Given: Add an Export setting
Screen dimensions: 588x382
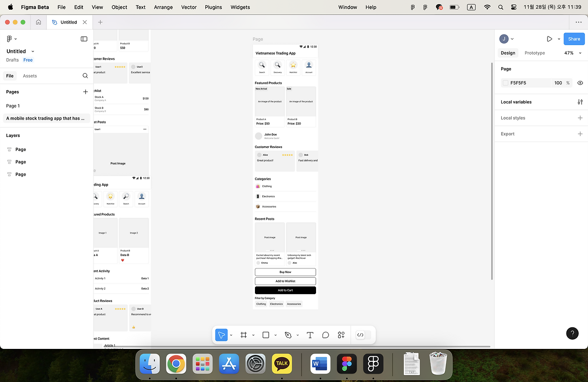Looking at the screenshot, I should (580, 134).
